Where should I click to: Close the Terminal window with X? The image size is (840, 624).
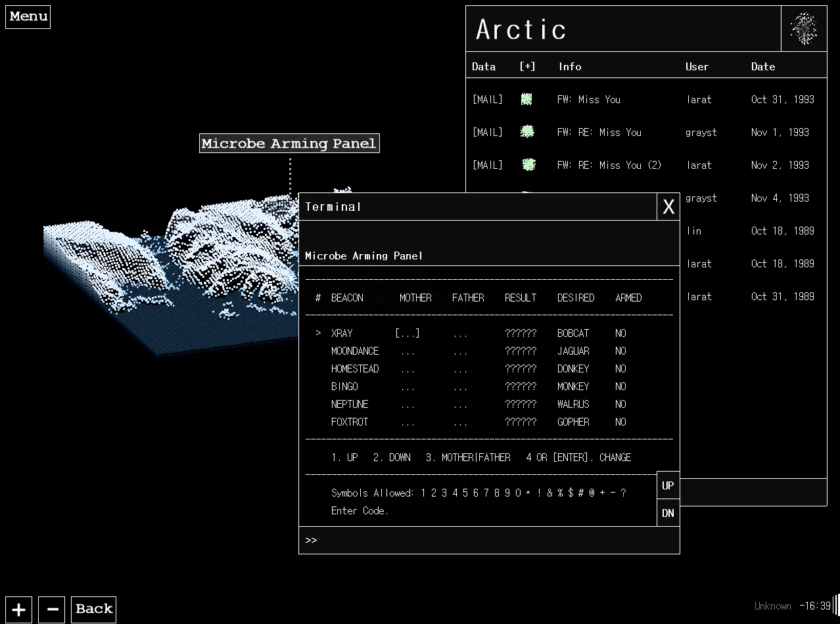pos(668,207)
